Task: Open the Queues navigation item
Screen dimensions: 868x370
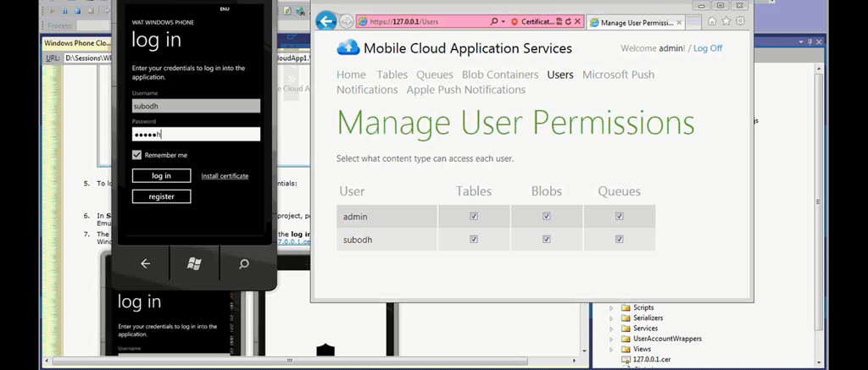Action: coord(435,75)
